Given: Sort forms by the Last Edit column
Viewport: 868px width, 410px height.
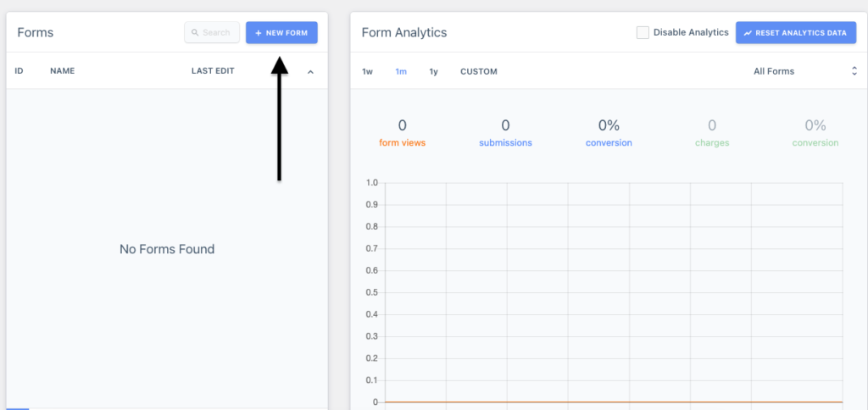Looking at the screenshot, I should (x=213, y=71).
